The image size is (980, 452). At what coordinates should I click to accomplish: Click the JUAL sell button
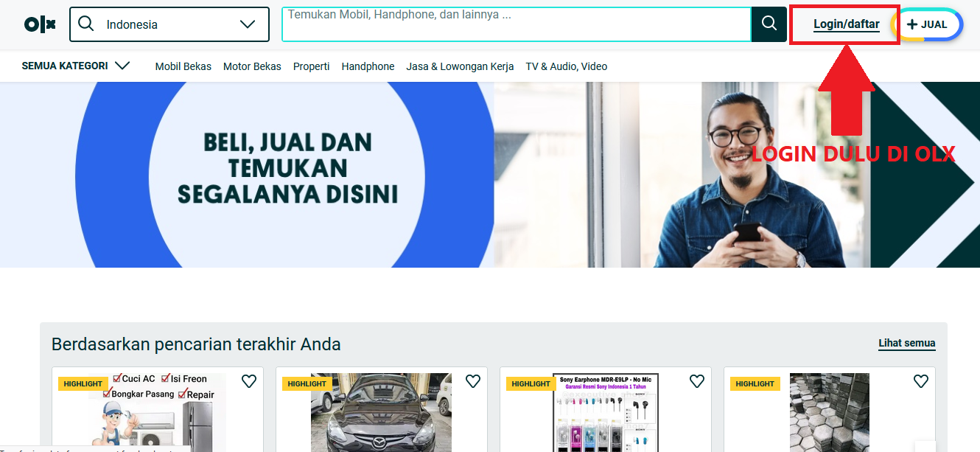pos(927,24)
